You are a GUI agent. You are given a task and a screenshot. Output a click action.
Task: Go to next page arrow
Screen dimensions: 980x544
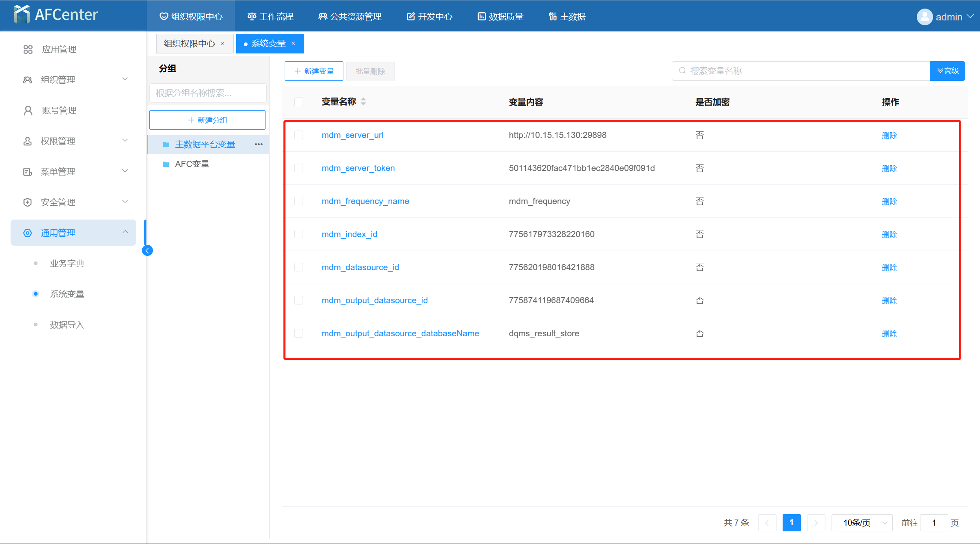(x=816, y=523)
